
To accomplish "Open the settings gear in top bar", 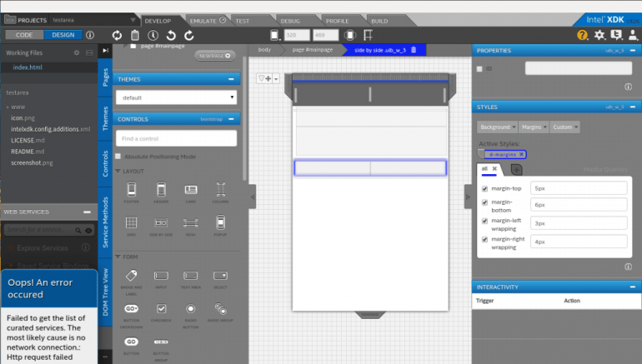I will pyautogui.click(x=599, y=35).
